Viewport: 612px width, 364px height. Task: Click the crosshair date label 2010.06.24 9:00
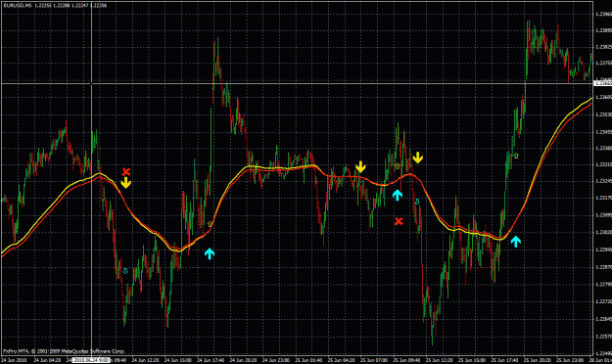pos(91,360)
